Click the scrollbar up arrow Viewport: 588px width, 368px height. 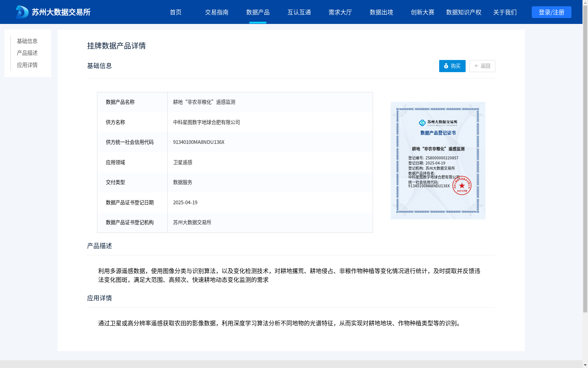[585, 3]
